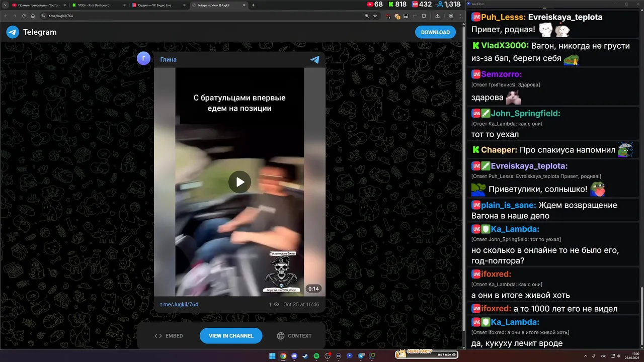Open OBS Studio from the taskbar
644x362 pixels.
[x=328, y=356]
